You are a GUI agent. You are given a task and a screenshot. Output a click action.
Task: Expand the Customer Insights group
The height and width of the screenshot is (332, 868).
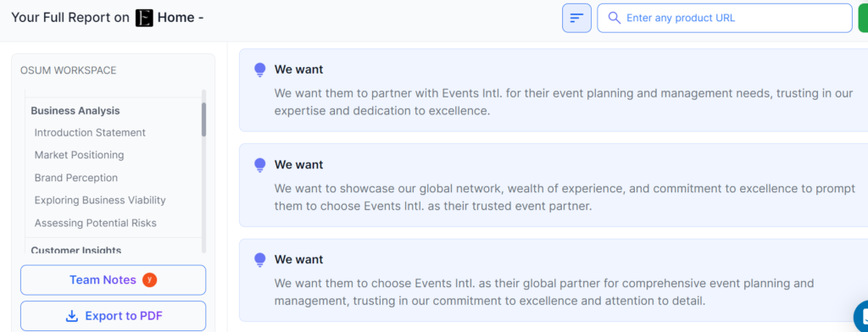(x=75, y=250)
